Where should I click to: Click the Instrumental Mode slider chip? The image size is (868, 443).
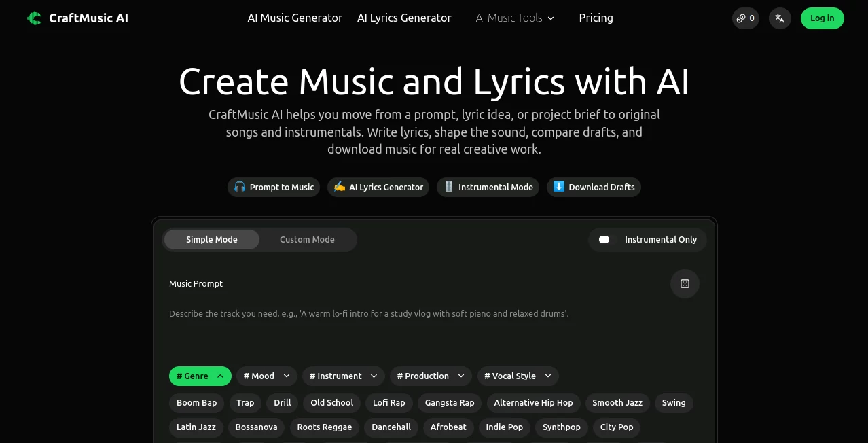click(x=488, y=188)
